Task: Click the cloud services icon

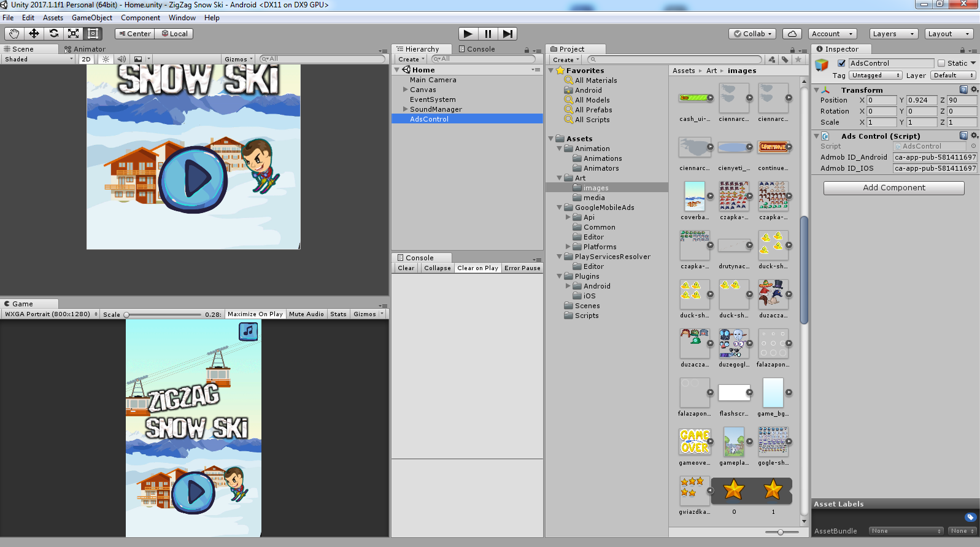Action: coord(792,34)
